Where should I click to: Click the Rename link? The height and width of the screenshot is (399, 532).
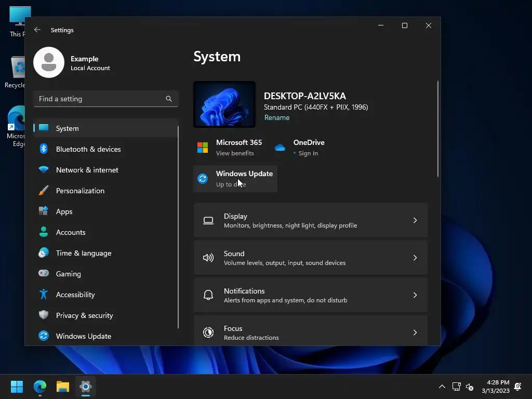[277, 117]
